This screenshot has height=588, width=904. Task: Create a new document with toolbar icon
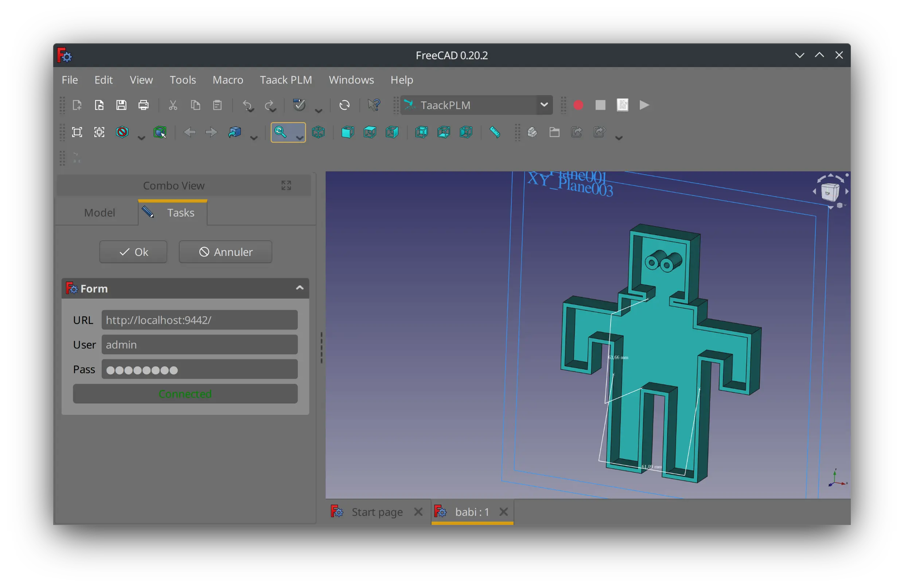[77, 105]
